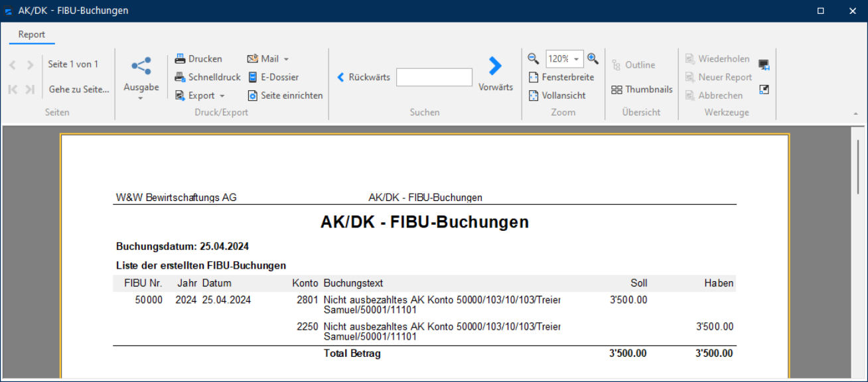The image size is (868, 382).
Task: Collapse the ribbon with the small arrow
Action: click(x=855, y=113)
